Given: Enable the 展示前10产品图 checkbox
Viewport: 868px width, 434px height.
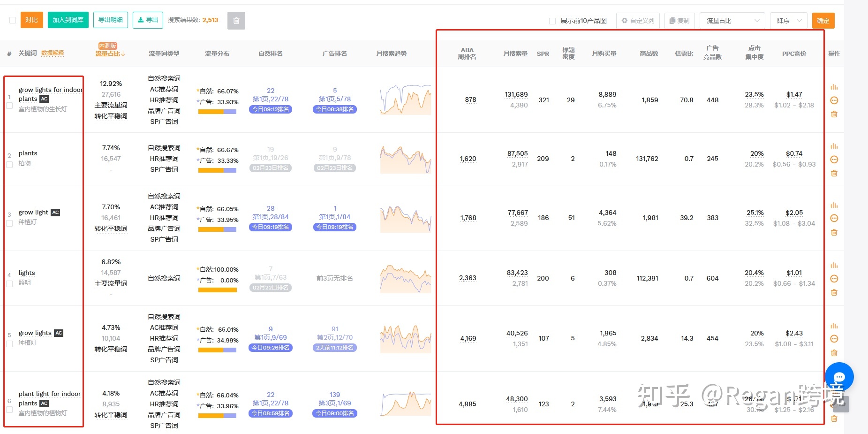Looking at the screenshot, I should tap(552, 21).
